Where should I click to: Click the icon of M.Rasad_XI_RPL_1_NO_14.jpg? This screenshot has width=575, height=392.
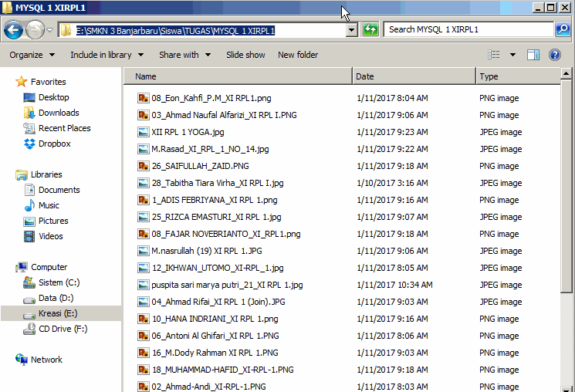(143, 149)
